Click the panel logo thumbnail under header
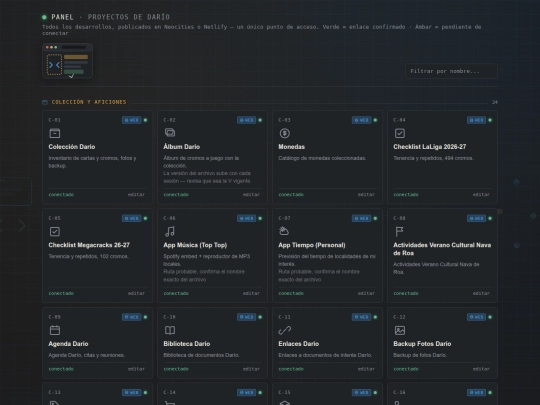Screen dimensions: 540x405 68,61
